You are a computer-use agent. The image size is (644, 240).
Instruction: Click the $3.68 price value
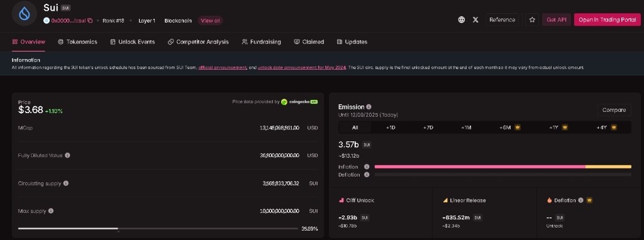30,110
